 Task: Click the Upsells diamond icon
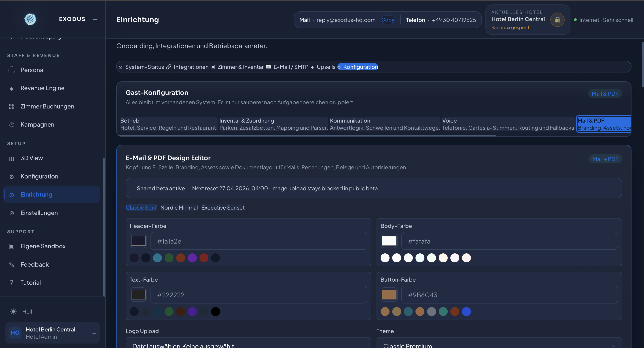(x=312, y=67)
